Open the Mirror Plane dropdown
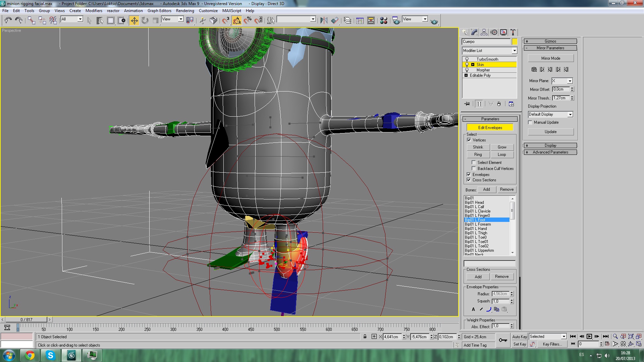This screenshot has width=644, height=362. (570, 81)
